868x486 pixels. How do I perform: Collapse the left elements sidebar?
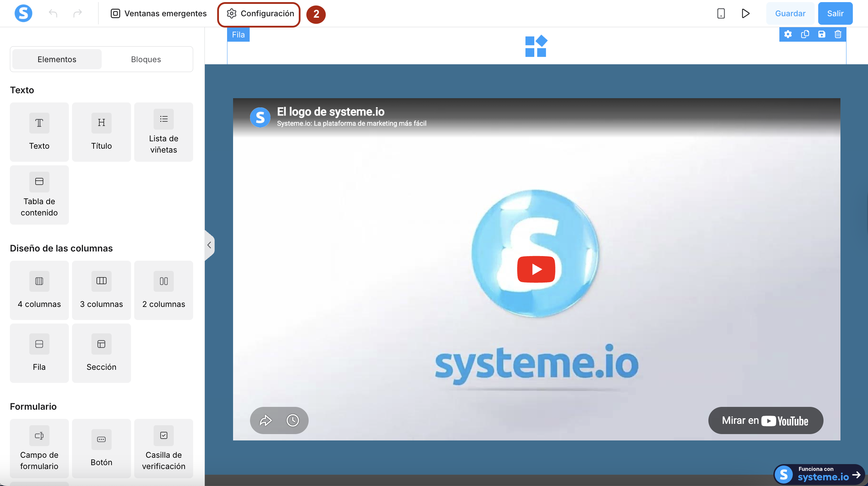tap(209, 245)
